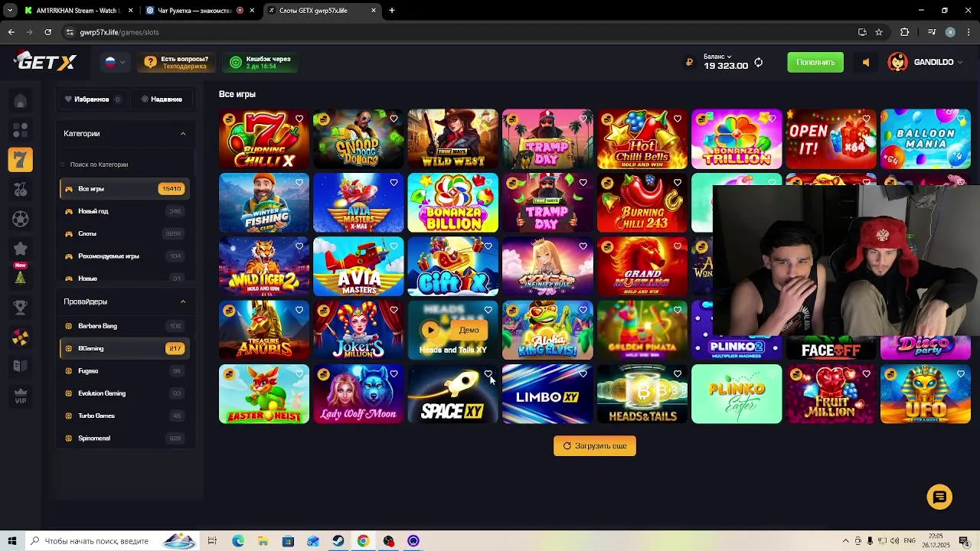
Task: Favorite the Aviamasters X-Mas game
Action: point(394,182)
